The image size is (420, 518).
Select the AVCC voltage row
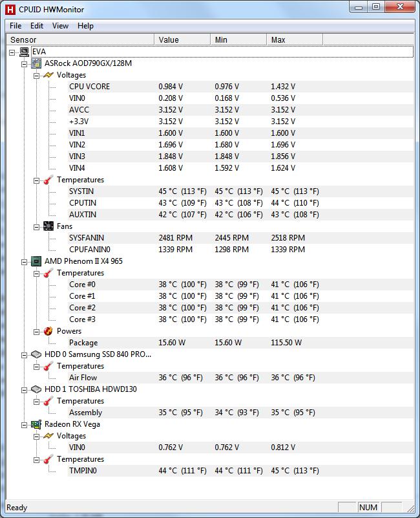click(x=240, y=110)
